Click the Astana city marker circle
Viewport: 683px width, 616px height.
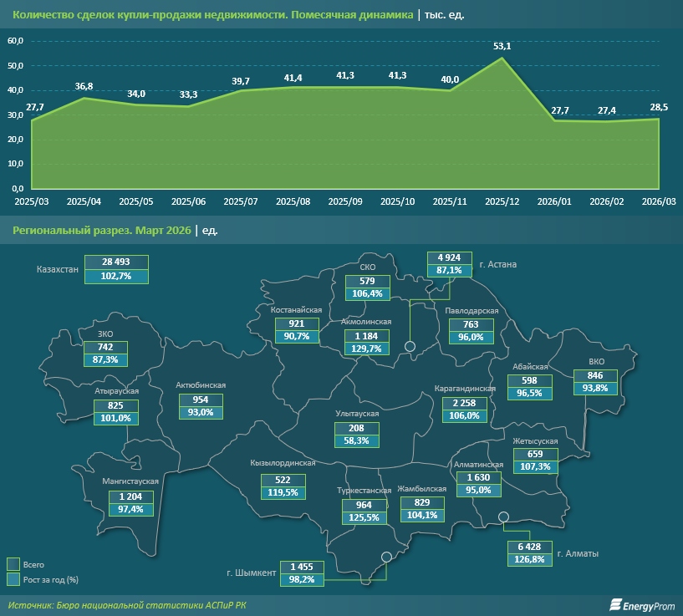(x=410, y=346)
